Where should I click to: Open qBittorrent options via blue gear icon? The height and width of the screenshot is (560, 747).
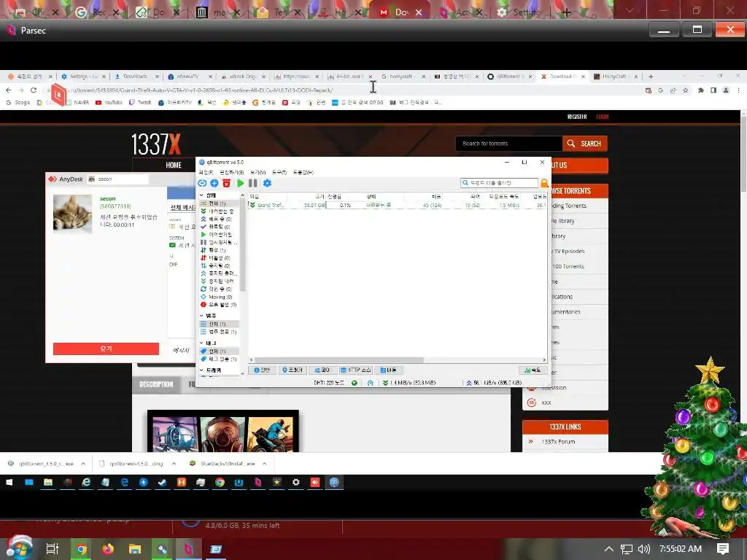pyautogui.click(x=267, y=183)
